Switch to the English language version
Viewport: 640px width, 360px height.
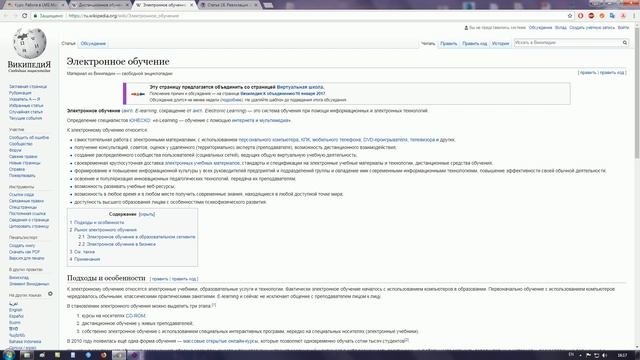(16, 310)
